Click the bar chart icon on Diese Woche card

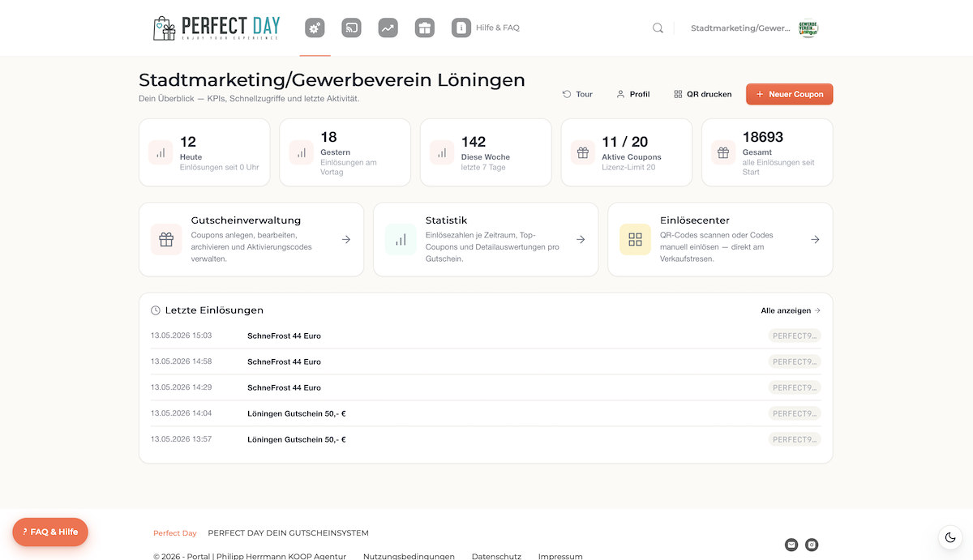[442, 152]
